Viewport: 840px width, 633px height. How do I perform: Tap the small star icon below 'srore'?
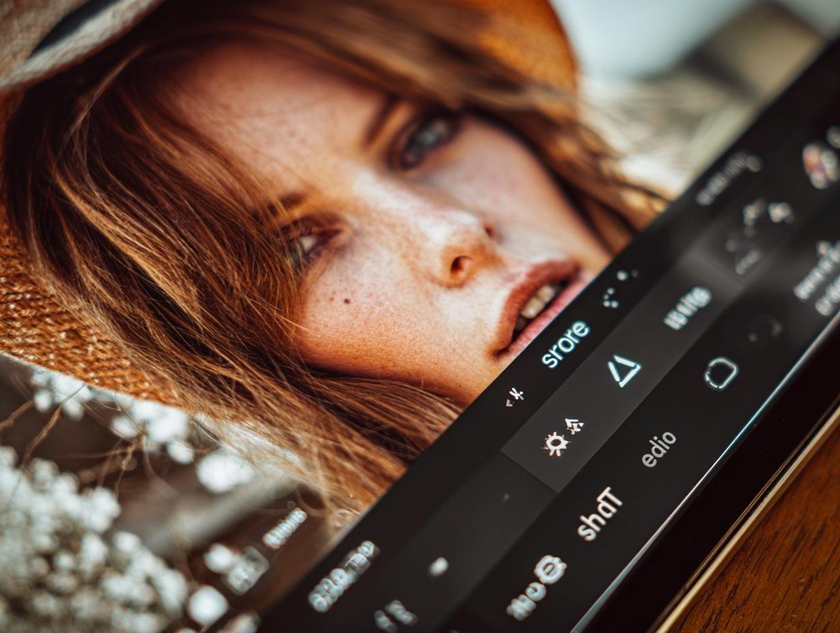point(514,397)
